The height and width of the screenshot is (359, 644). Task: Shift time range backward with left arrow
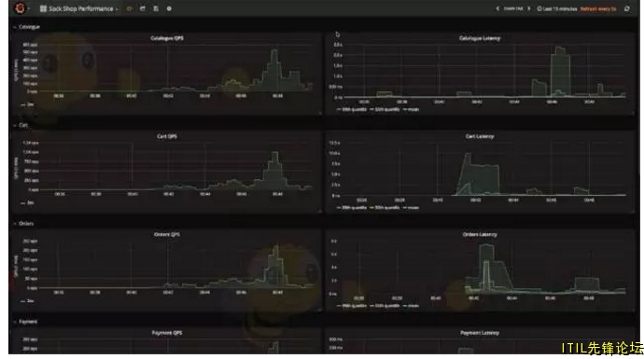point(497,8)
